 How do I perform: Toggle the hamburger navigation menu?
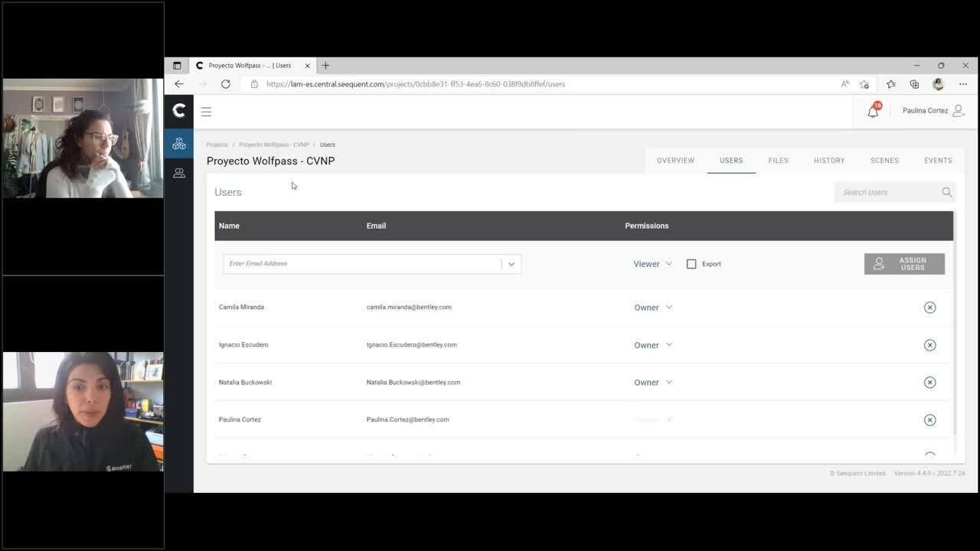pos(206,112)
